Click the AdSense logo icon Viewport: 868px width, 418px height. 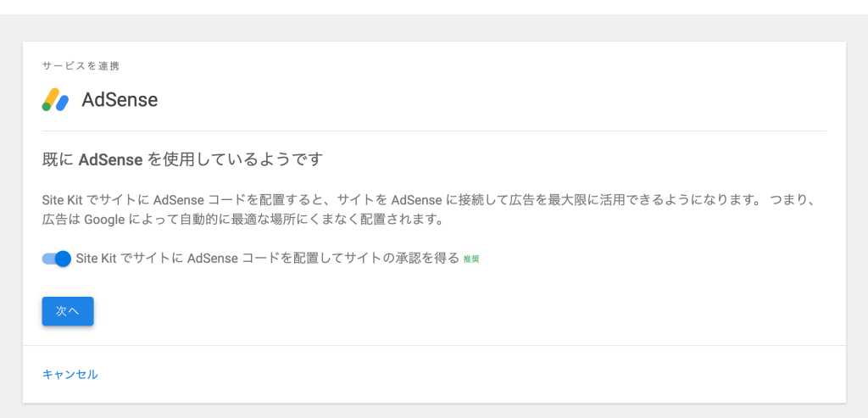tap(55, 100)
